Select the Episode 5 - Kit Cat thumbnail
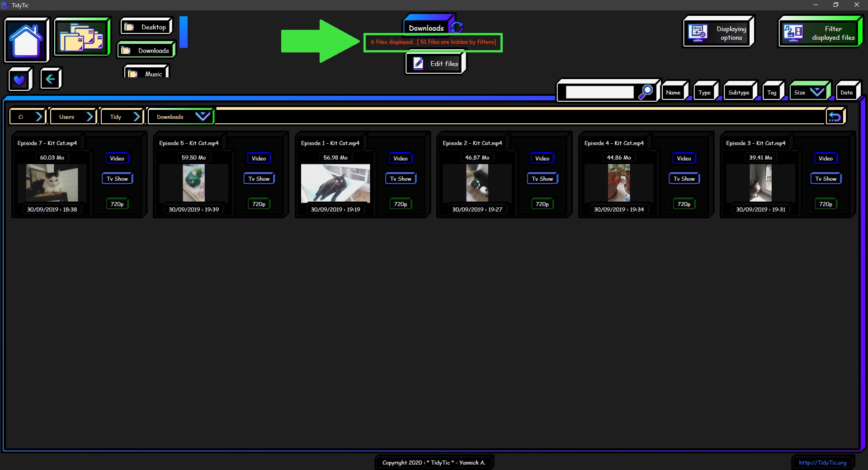 193,183
